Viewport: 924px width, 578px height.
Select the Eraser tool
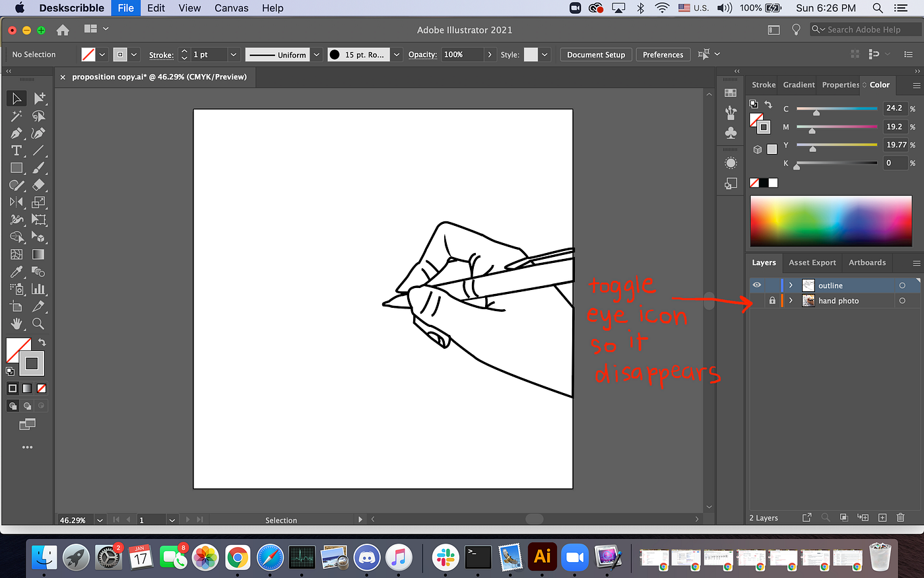pos(38,186)
